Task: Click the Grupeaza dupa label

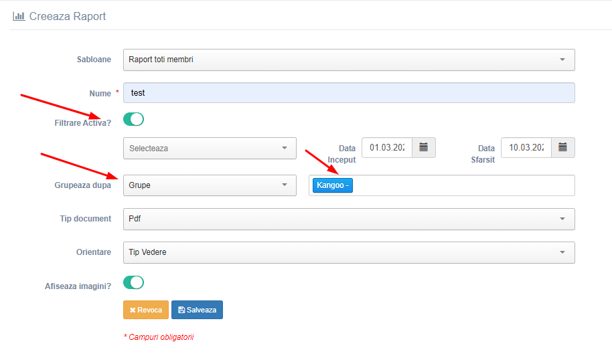Action: coord(83,185)
